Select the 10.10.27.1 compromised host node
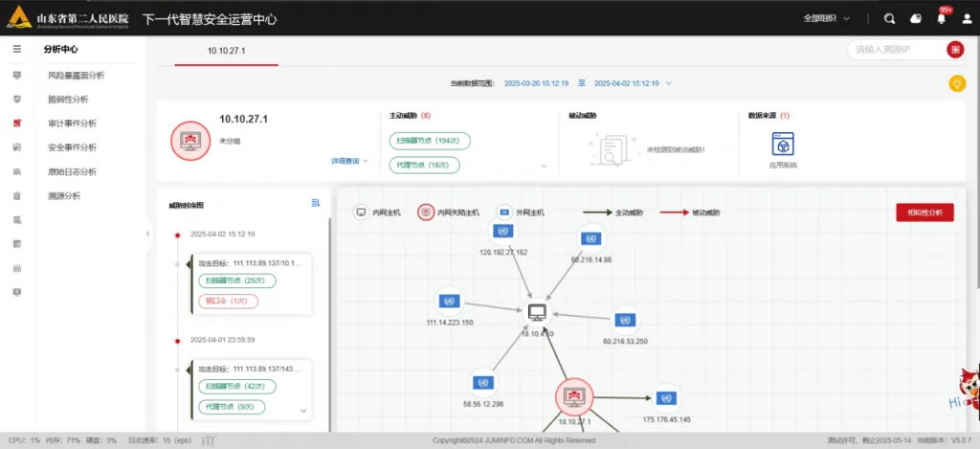This screenshot has width=980, height=449. coord(574,397)
